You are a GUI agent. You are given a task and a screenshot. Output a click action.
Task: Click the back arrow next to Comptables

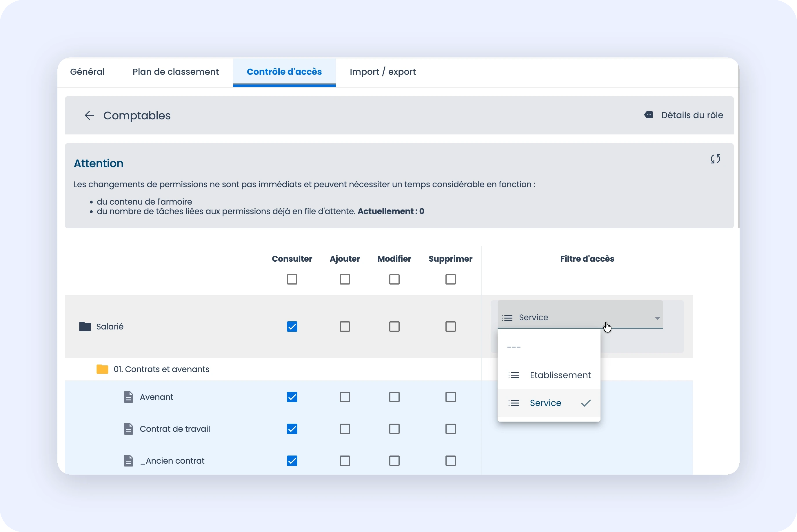click(89, 115)
